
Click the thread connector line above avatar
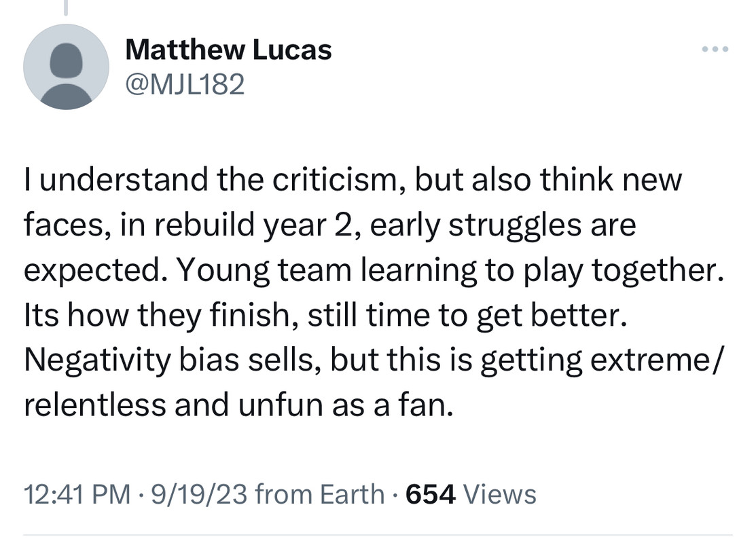point(66,7)
